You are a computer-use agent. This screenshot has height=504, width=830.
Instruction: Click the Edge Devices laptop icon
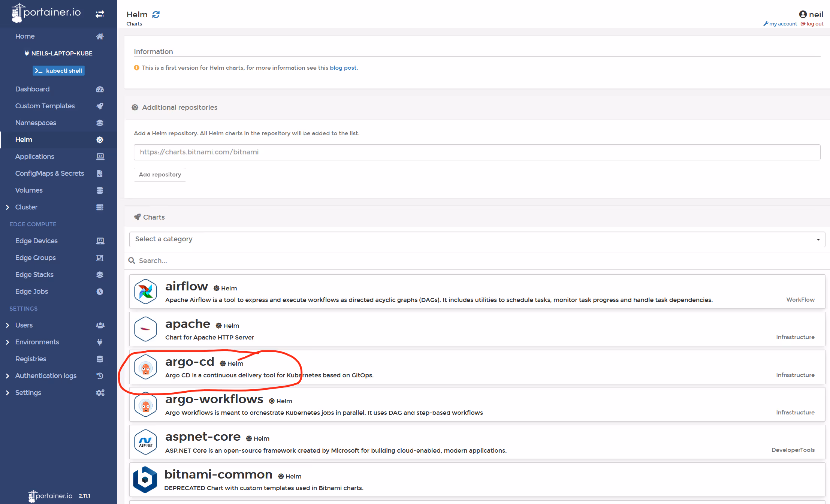pos(100,241)
